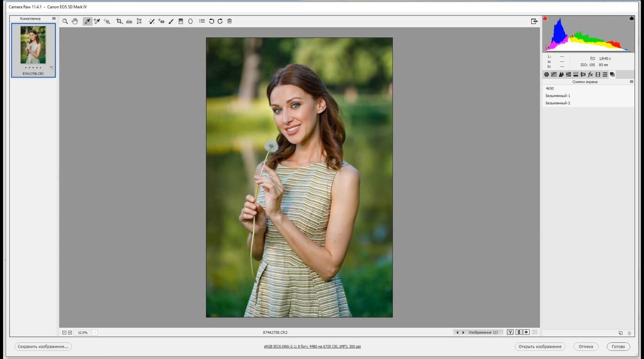
Task: Delete snapshot trash icon at panel bottom
Action: pos(629,333)
